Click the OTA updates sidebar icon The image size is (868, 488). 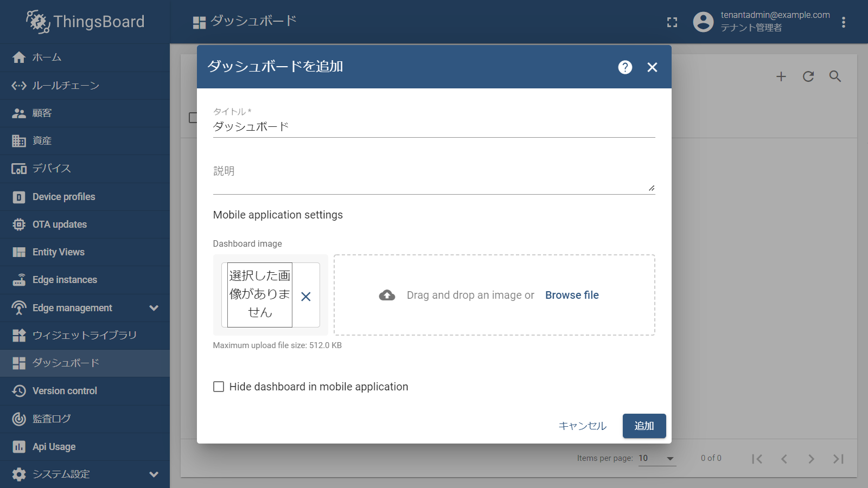click(x=19, y=224)
